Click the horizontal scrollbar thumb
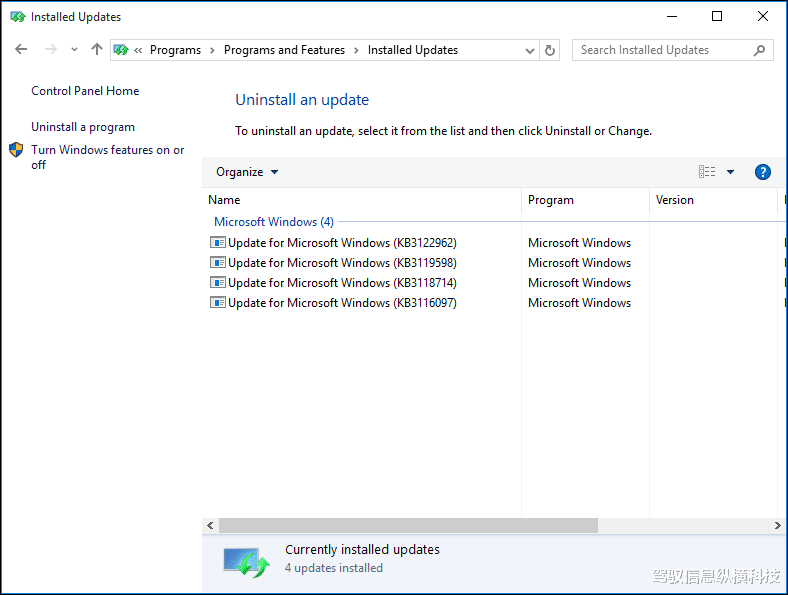788x595 pixels. (x=407, y=526)
